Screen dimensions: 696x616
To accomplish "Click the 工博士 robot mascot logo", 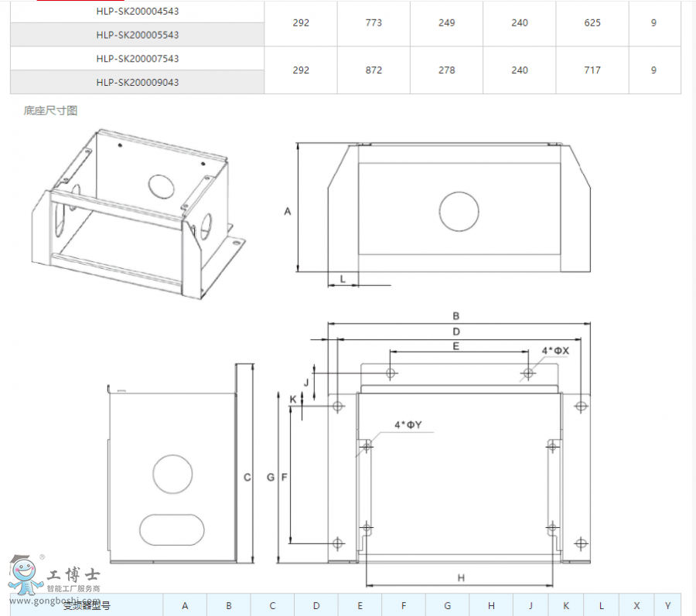I will click(x=23, y=573).
